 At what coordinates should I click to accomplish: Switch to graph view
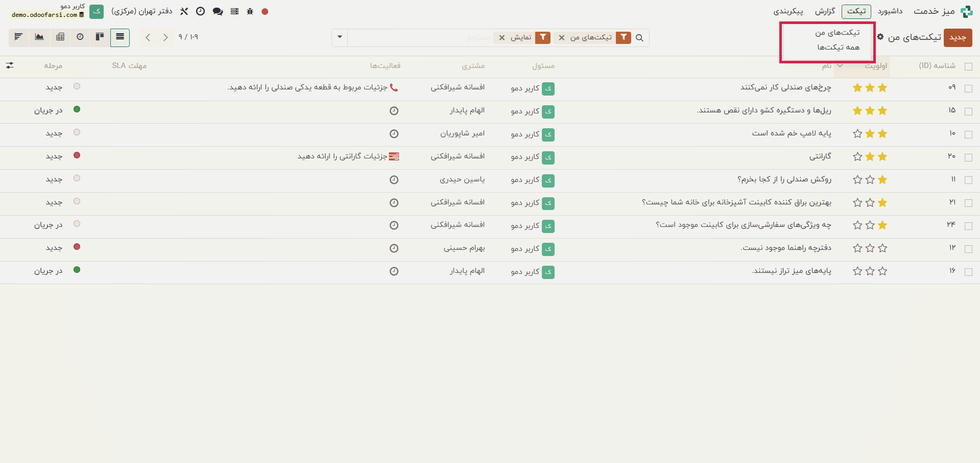(x=39, y=37)
